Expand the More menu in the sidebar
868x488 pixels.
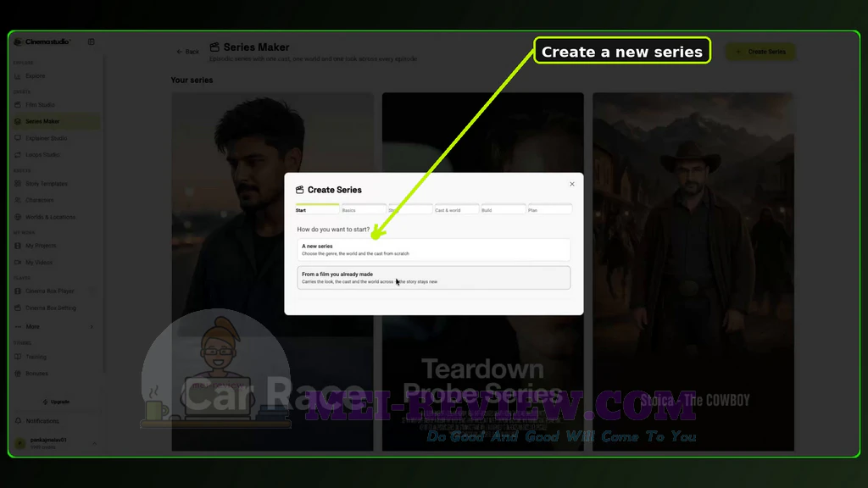point(53,327)
